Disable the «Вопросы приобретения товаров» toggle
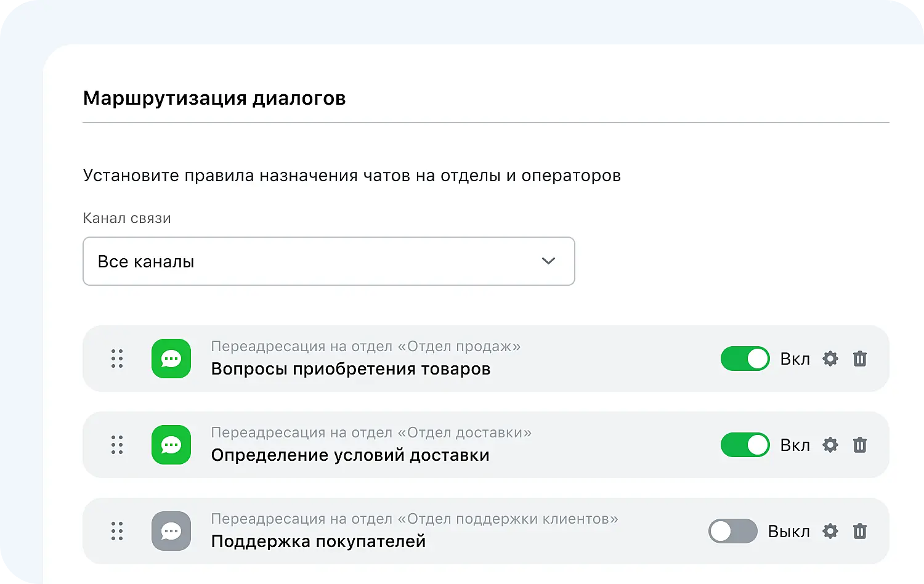The image size is (924, 584). [x=745, y=359]
